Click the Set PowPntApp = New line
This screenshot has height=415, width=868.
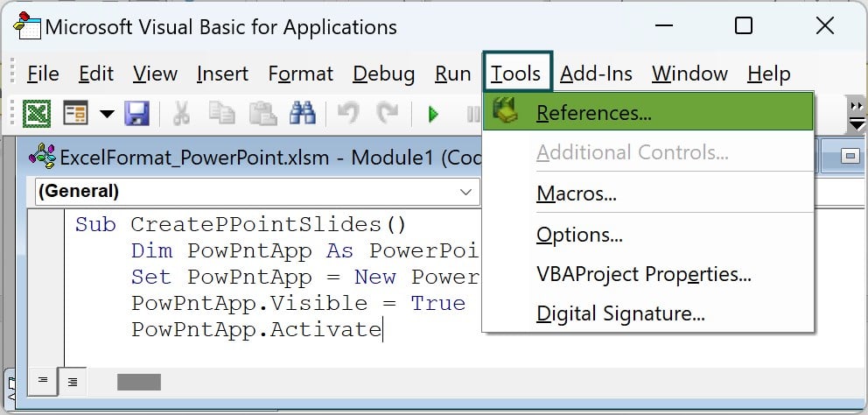(x=305, y=277)
